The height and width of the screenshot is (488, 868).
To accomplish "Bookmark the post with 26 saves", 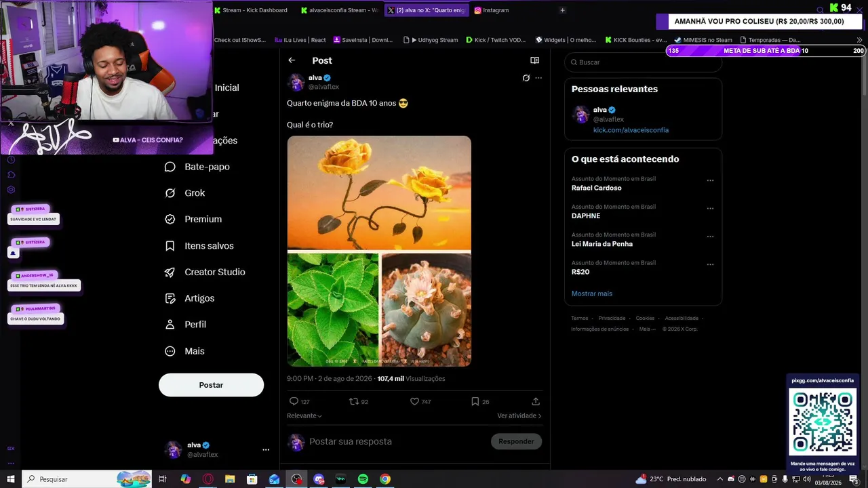I will click(x=480, y=401).
